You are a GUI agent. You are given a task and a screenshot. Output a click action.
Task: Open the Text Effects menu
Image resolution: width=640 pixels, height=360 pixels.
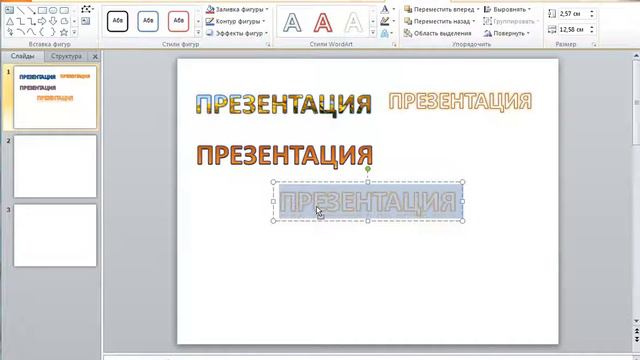point(387,33)
